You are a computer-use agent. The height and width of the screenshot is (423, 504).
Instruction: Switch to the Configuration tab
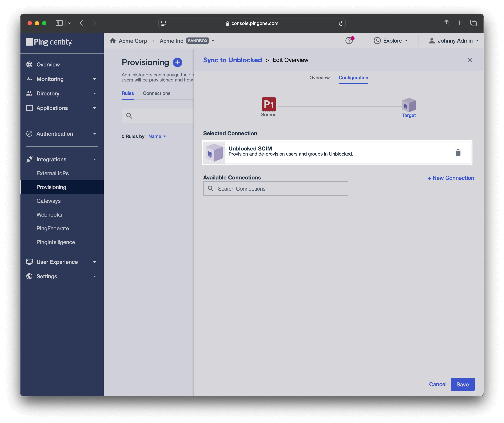(x=353, y=78)
